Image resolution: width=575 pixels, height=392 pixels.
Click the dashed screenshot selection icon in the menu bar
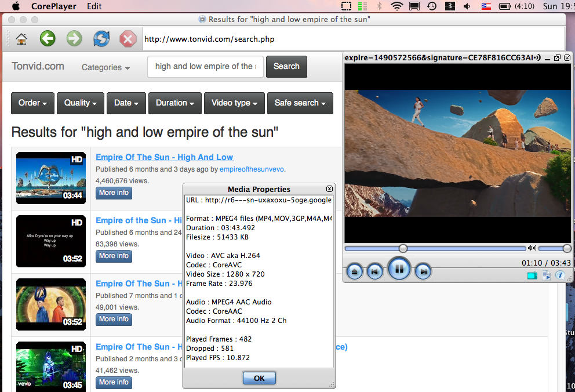pos(346,6)
